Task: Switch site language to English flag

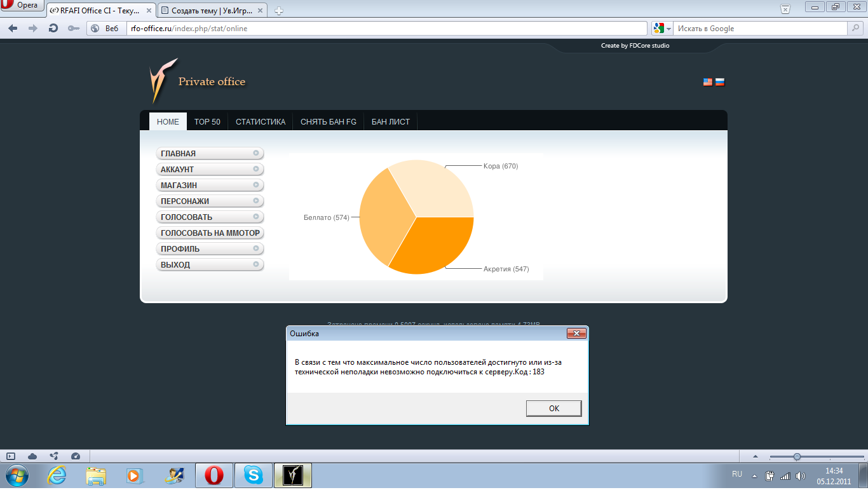Action: [x=707, y=82]
